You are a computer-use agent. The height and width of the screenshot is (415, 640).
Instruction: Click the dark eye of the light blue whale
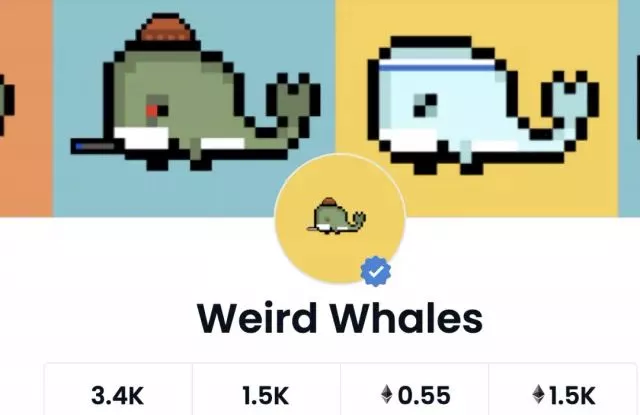click(x=425, y=105)
